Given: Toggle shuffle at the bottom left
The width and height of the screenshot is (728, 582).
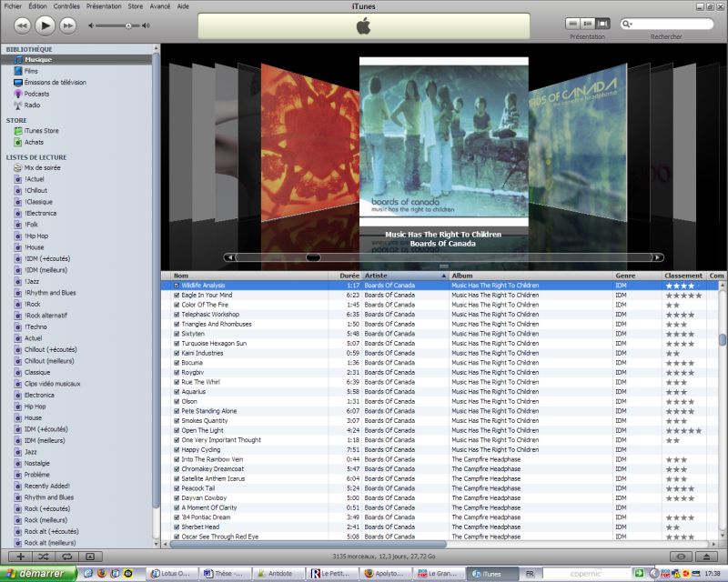Looking at the screenshot, I should [43, 556].
